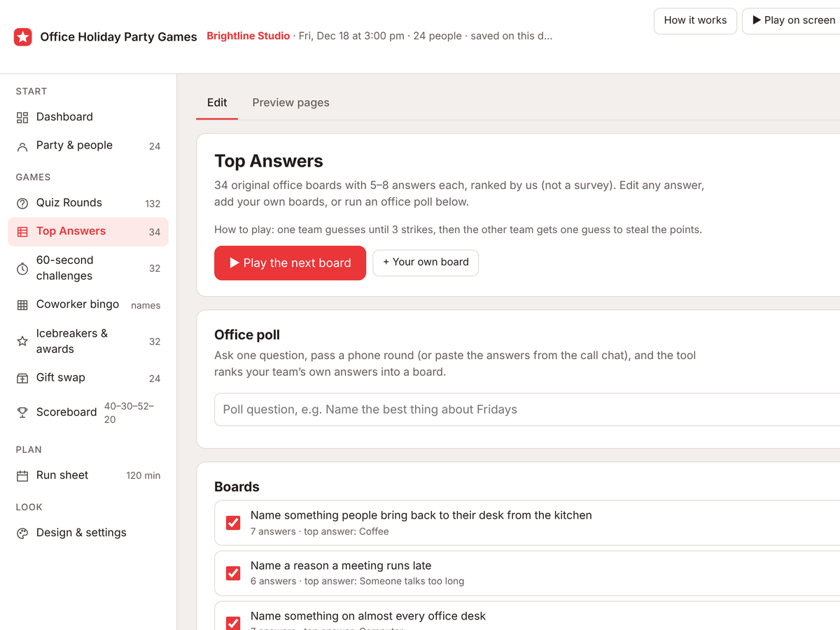
Task: Uncheck the meeting runs late board
Action: point(233,573)
